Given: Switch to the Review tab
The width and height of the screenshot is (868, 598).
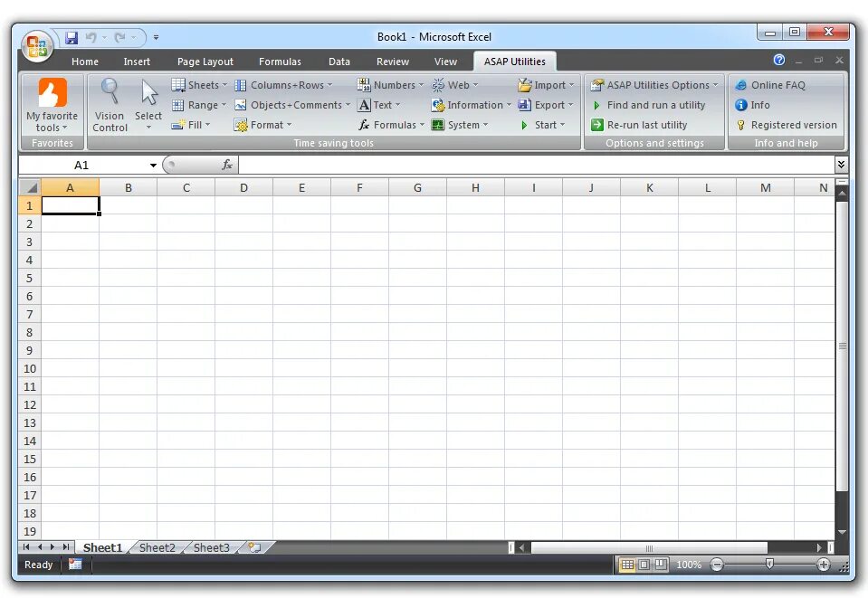Looking at the screenshot, I should pyautogui.click(x=393, y=62).
